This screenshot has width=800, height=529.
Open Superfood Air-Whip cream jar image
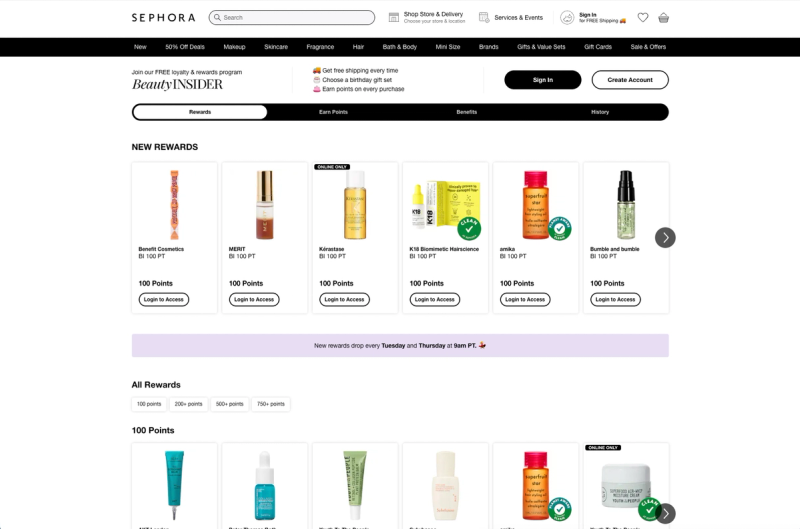tap(626, 485)
